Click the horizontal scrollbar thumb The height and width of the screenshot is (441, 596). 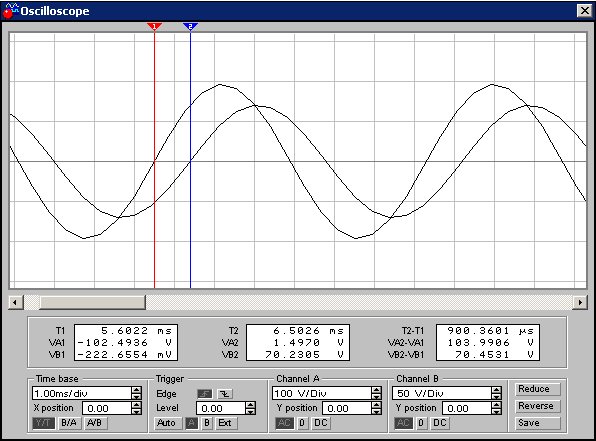92,303
